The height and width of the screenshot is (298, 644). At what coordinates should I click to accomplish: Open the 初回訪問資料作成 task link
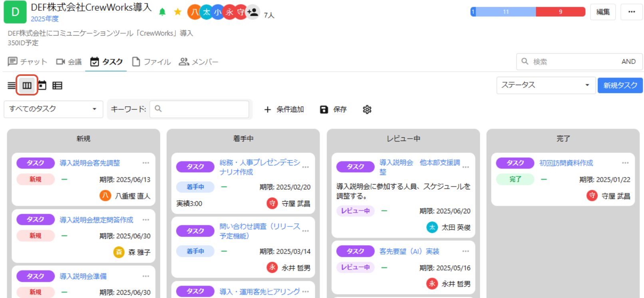coord(566,163)
